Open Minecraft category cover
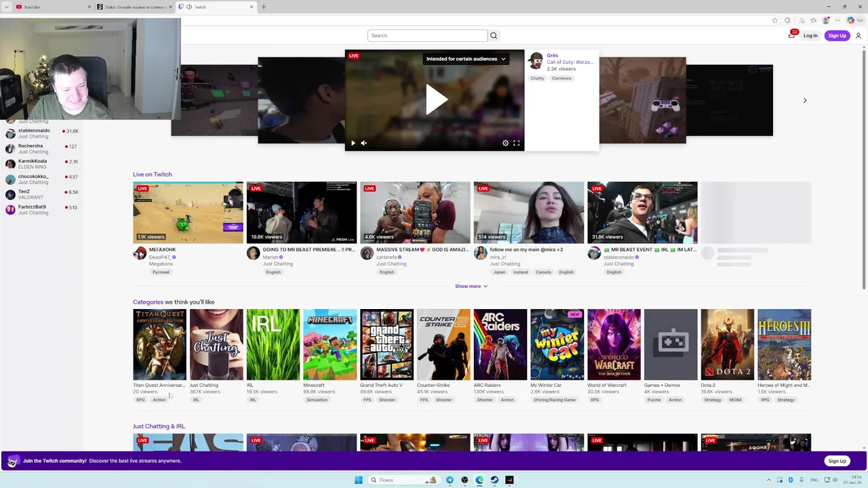Viewport: 868px width, 488px height. click(x=330, y=344)
